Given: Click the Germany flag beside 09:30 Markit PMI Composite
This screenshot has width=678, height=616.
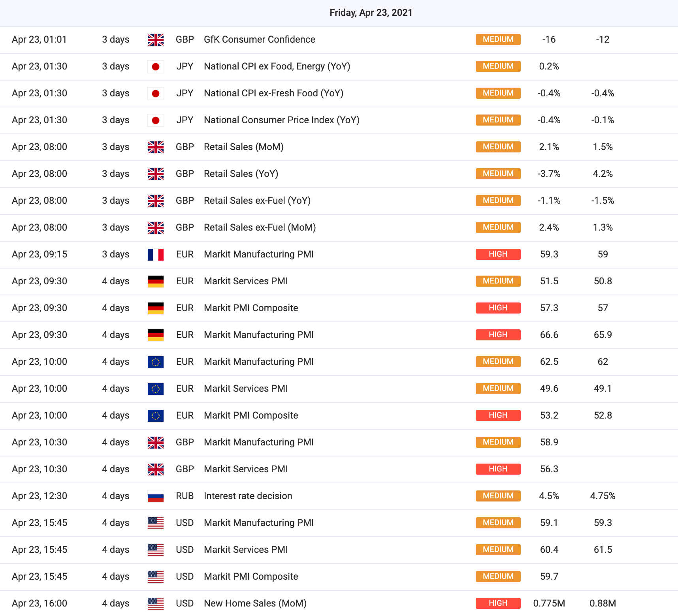Looking at the screenshot, I should click(156, 308).
